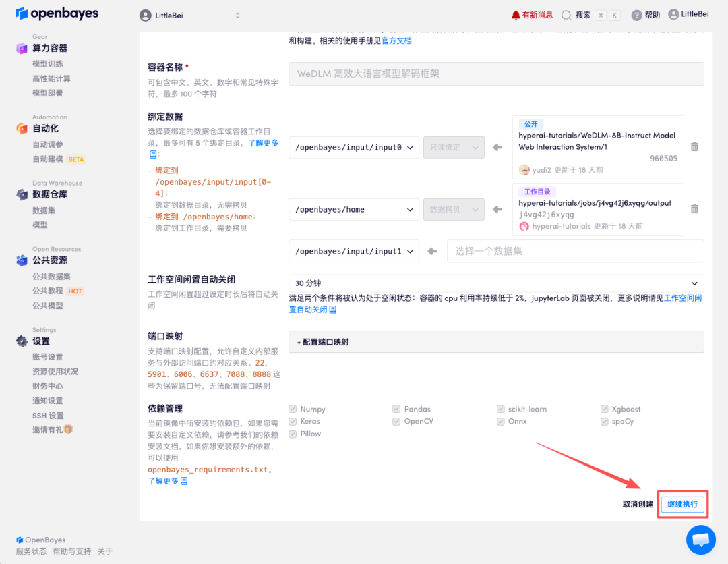Open 高性能计算 in sidebar
The width and height of the screenshot is (728, 564).
[51, 78]
